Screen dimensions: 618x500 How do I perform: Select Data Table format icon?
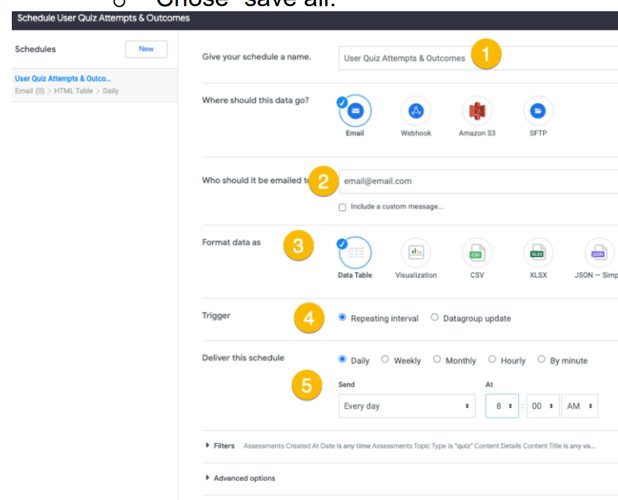tap(355, 252)
